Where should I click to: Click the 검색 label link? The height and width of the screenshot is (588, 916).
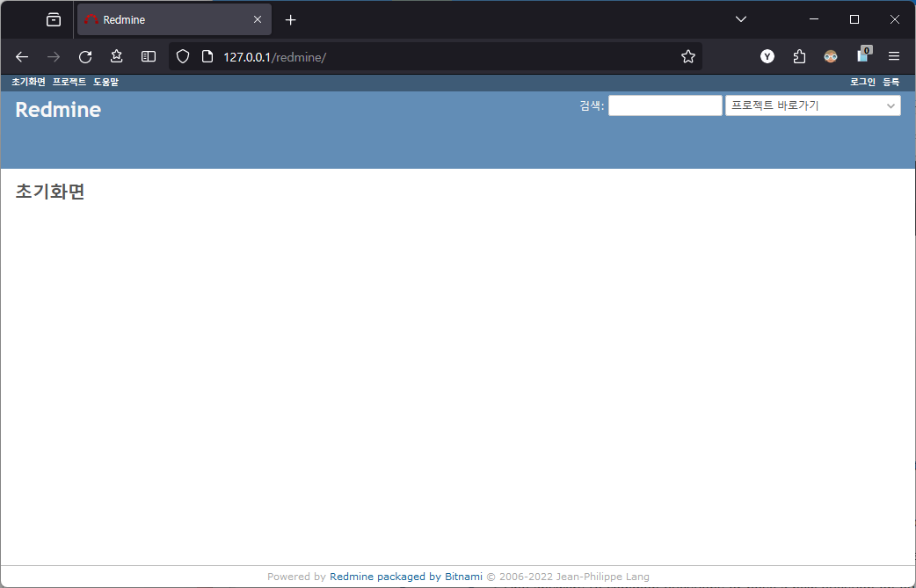(x=590, y=105)
